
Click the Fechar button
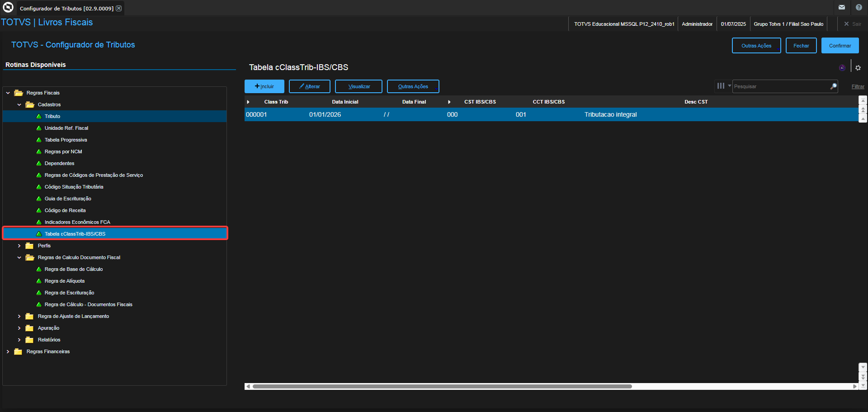point(801,46)
